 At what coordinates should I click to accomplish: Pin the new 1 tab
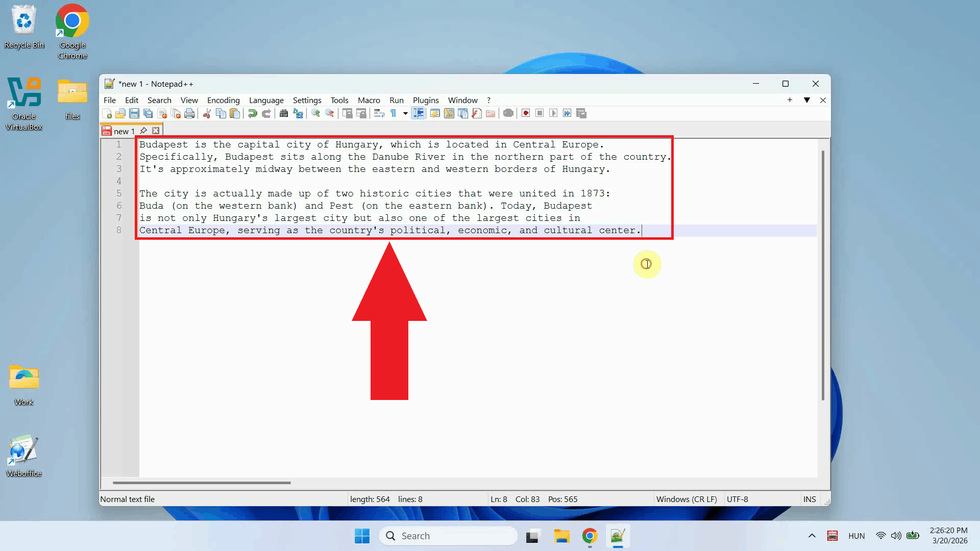143,131
